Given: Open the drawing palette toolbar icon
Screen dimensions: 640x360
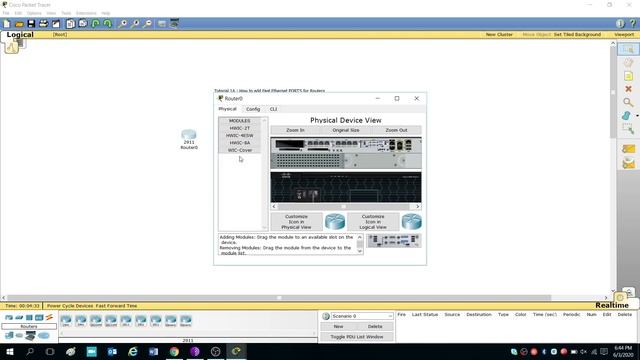Looking at the screenshot, I should 162,24.
